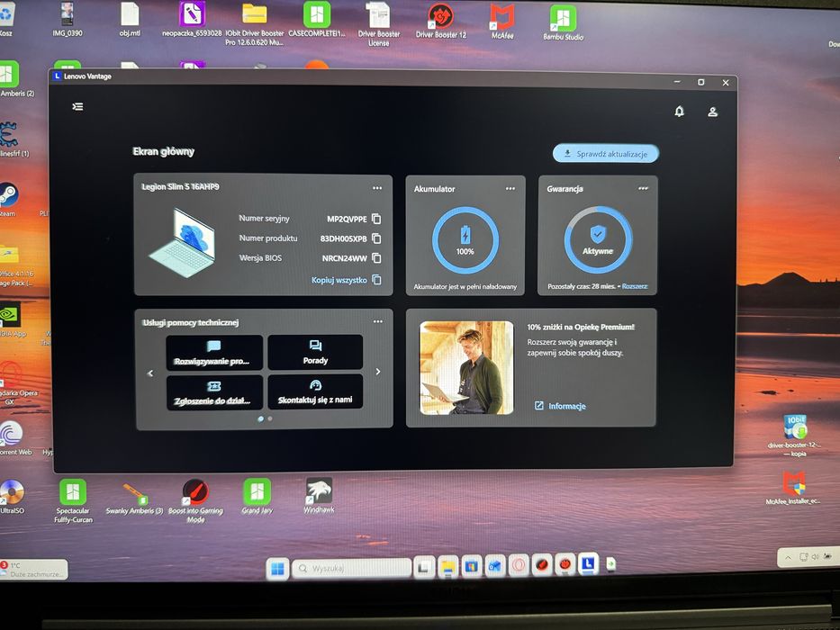Image resolution: width=840 pixels, height=630 pixels.
Task: Open more options on Akumulator card
Action: (x=510, y=189)
